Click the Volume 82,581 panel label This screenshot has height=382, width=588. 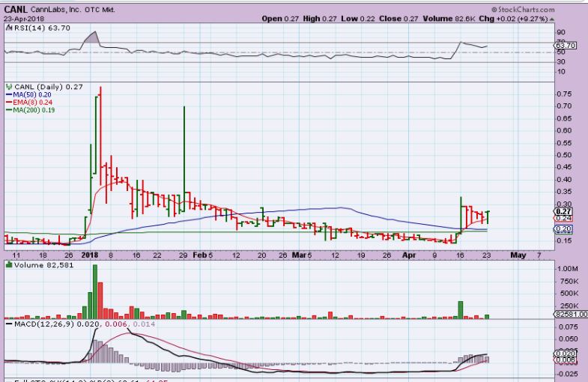pos(44,265)
